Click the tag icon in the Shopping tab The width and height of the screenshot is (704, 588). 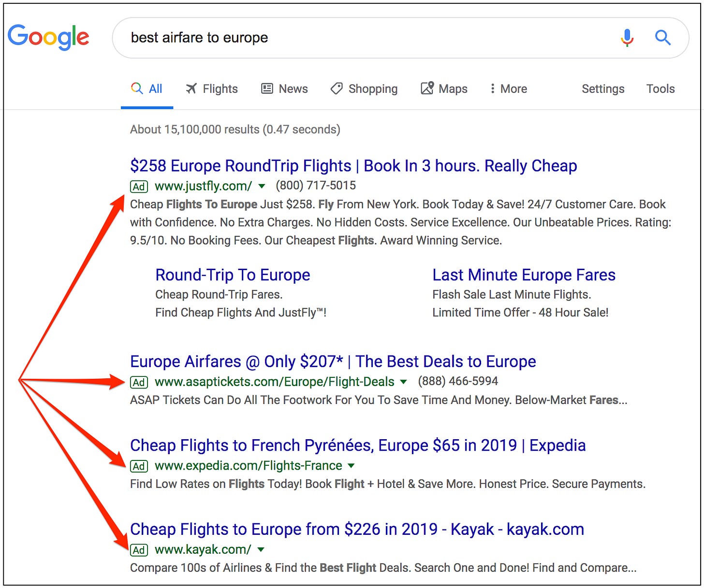[337, 88]
